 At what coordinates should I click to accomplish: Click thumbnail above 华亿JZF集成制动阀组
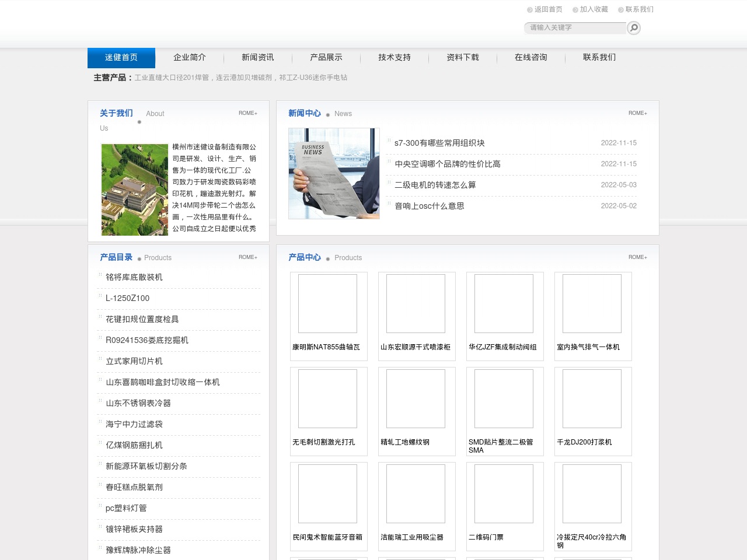click(504, 304)
